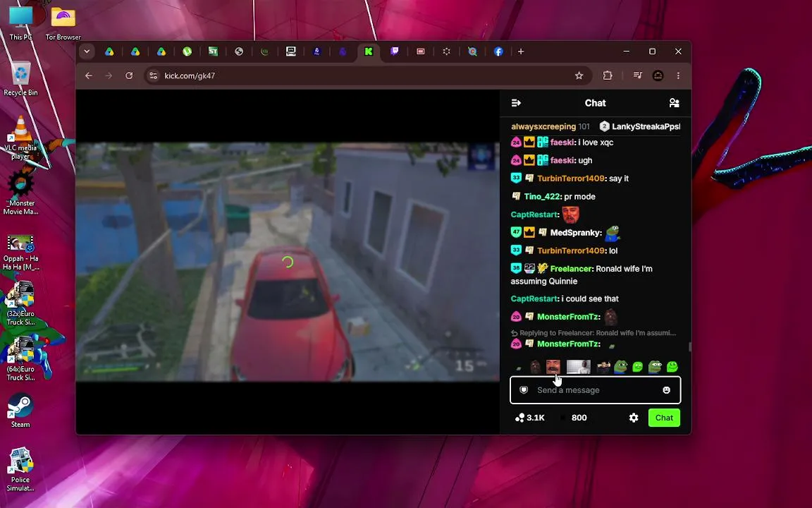Open the 'Replying to Freelancer' reply reference
The image size is (812, 508).
(x=593, y=333)
